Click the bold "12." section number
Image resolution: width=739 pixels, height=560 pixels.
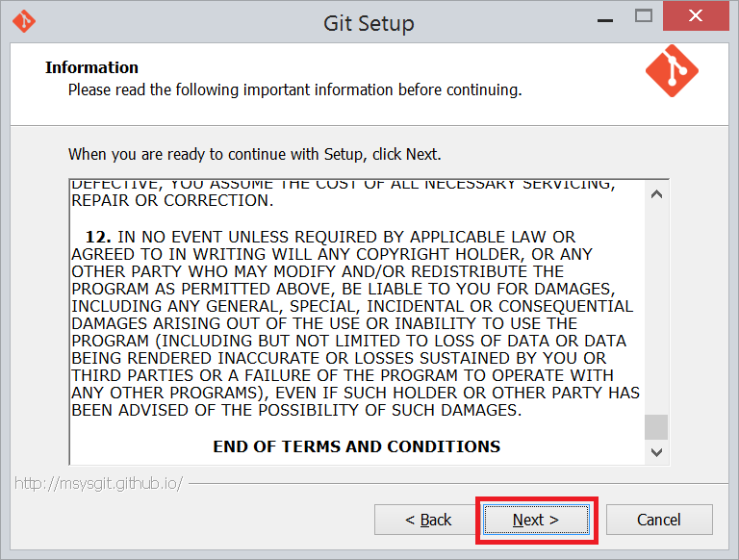pos(99,237)
